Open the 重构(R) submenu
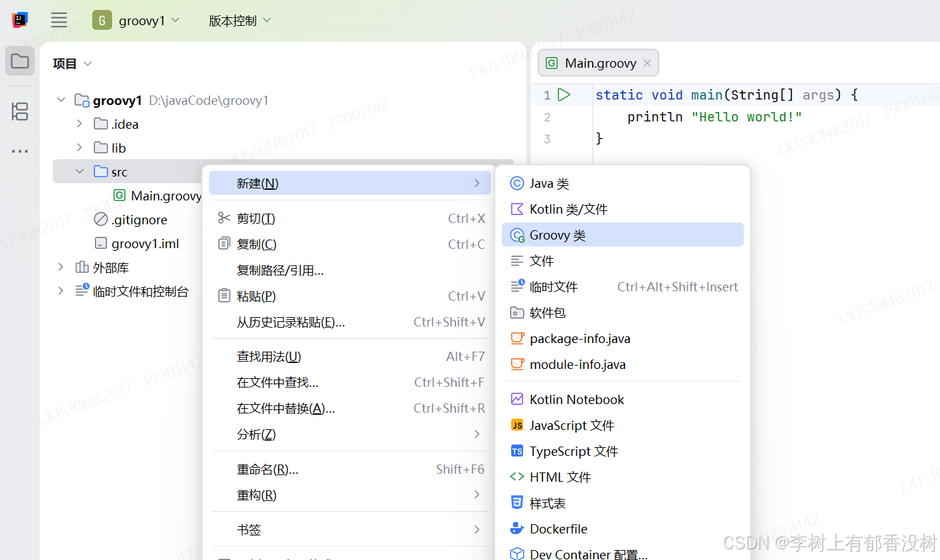940x560 pixels. (350, 495)
